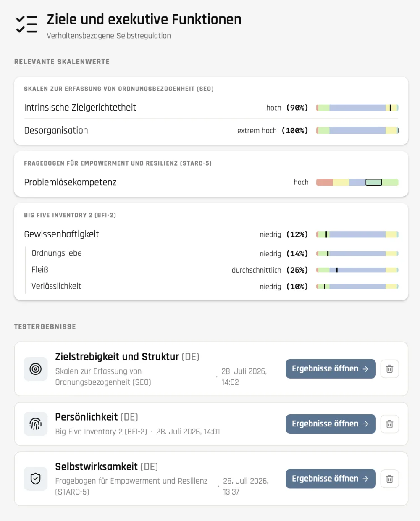420x521 pixels.
Task: Select the Fleiß facet label
Action: tap(40, 270)
